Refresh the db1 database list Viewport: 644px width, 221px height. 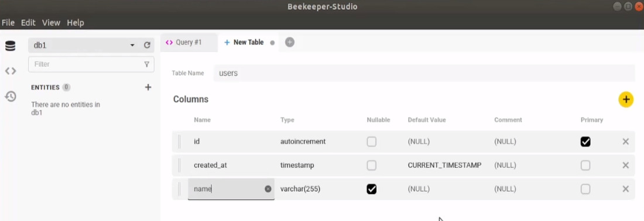pyautogui.click(x=147, y=45)
